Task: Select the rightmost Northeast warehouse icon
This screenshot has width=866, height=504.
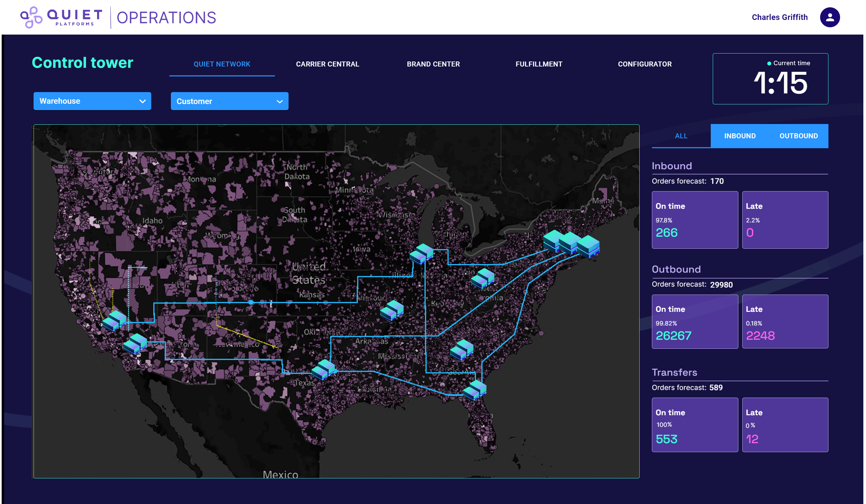Action: (588, 246)
